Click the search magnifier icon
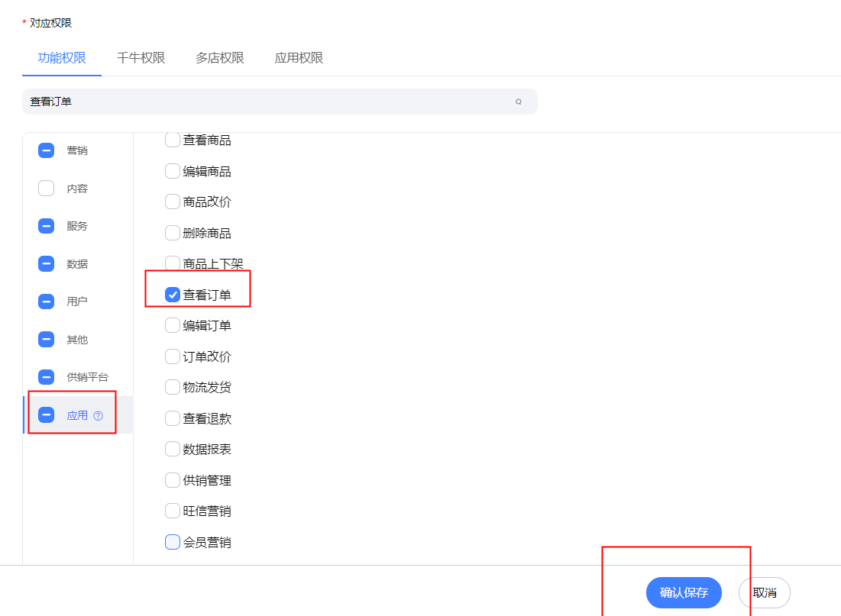 tap(519, 102)
